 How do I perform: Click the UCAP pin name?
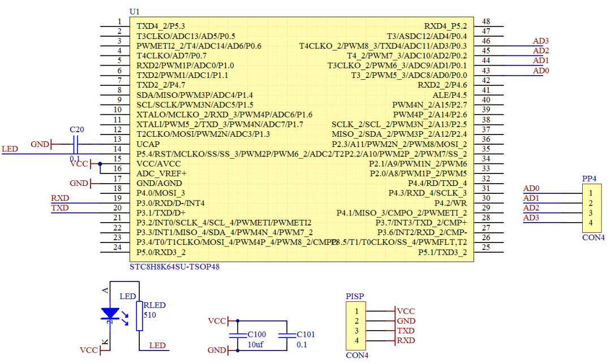pyautogui.click(x=148, y=144)
